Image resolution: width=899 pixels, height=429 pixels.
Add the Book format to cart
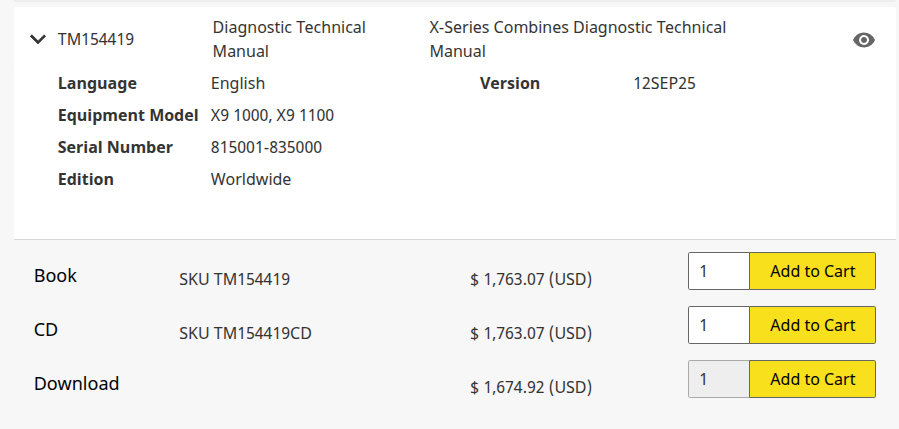pos(812,271)
